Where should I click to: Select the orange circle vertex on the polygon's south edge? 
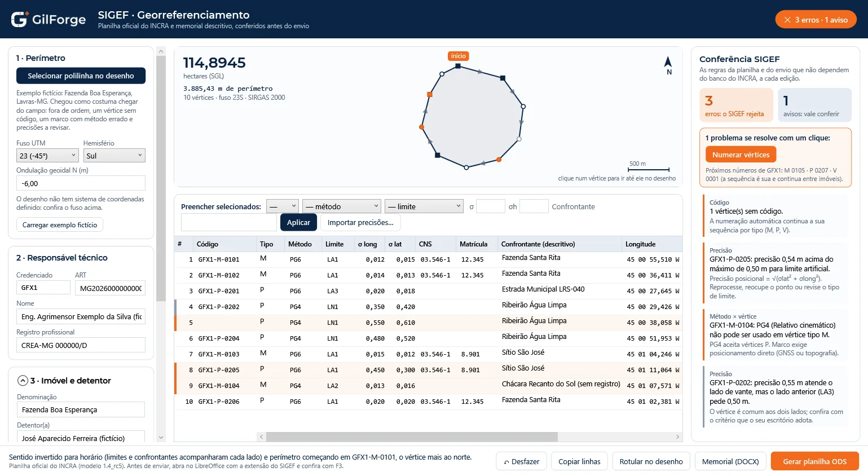tap(499, 160)
